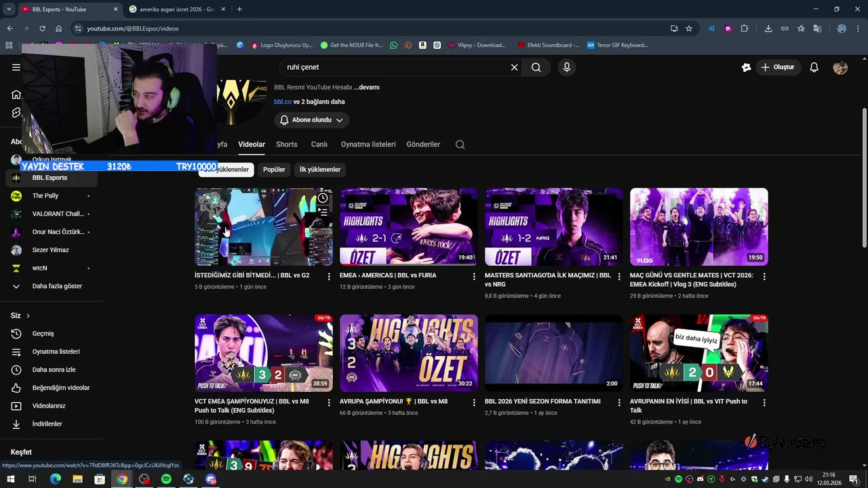868x488 pixels.
Task: Go back using Chrome's back arrow
Action: [9, 28]
